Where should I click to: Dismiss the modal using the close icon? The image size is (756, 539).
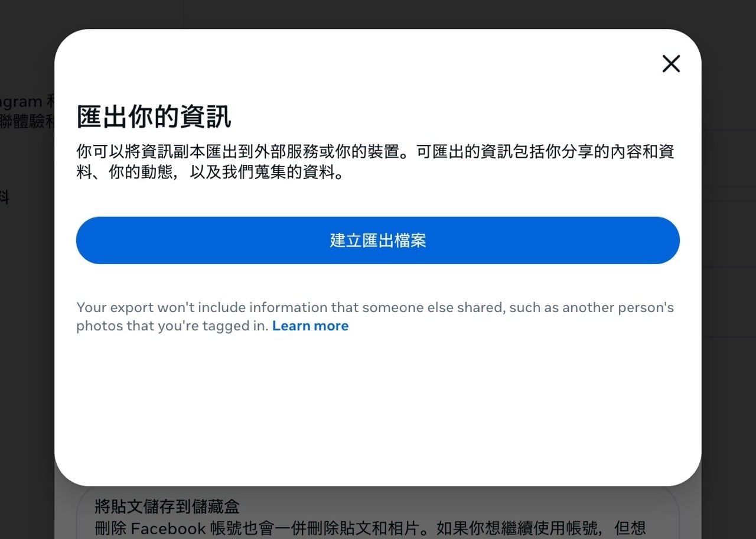[x=671, y=63]
